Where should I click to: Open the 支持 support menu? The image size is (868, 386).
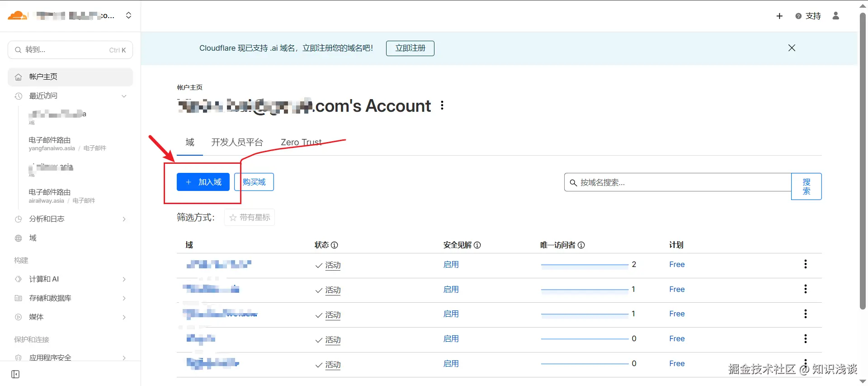(808, 16)
